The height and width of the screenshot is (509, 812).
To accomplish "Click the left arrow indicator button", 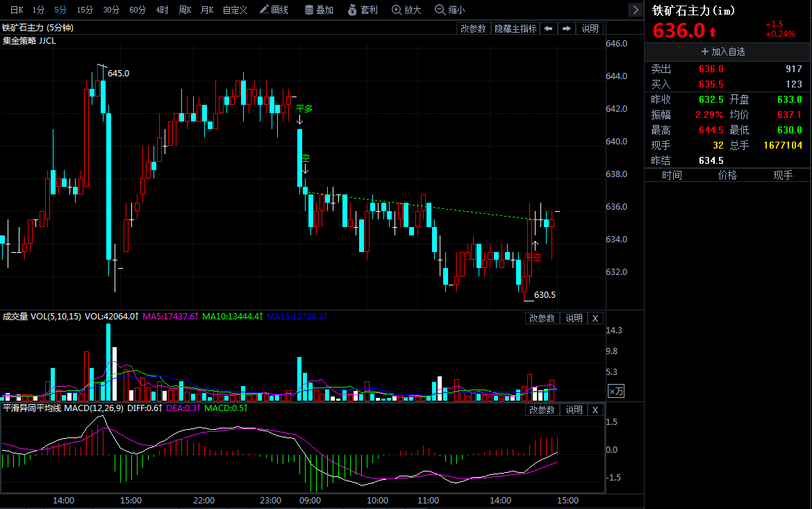I will point(548,28).
